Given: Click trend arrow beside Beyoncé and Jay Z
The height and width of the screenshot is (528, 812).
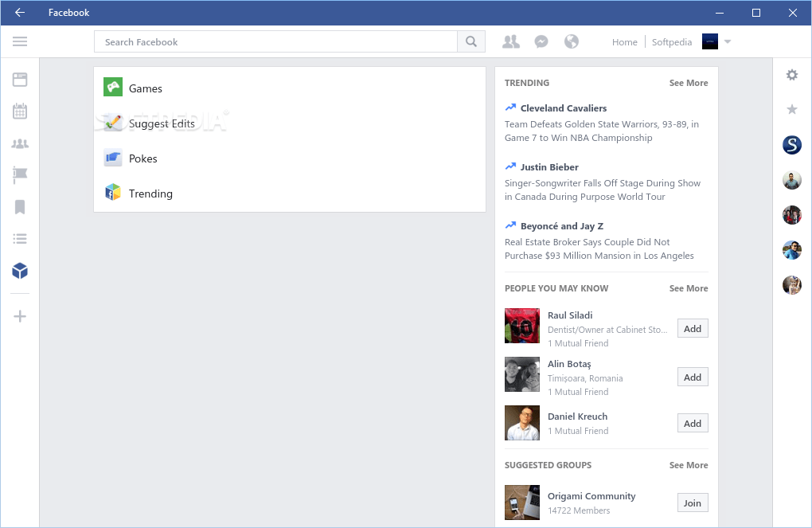Looking at the screenshot, I should (510, 225).
